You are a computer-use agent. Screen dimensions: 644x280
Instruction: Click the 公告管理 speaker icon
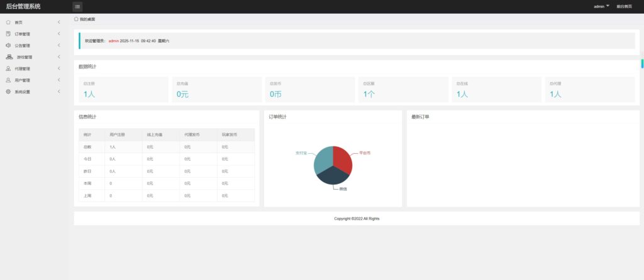8,45
